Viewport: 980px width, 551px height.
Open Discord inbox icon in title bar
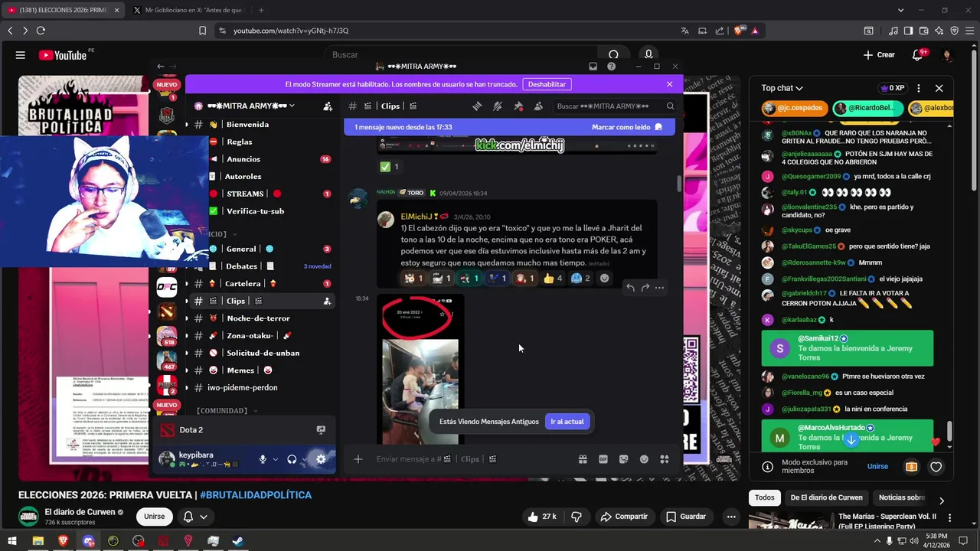[593, 67]
